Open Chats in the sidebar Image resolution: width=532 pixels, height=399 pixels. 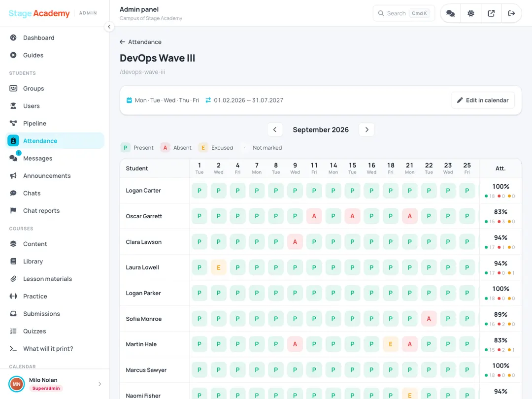(x=55, y=194)
